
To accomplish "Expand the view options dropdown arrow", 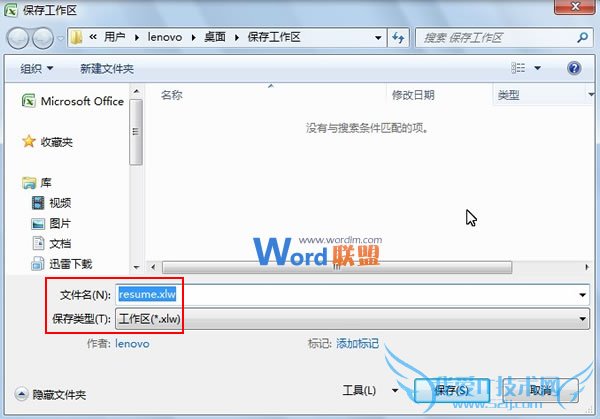I will 537,68.
